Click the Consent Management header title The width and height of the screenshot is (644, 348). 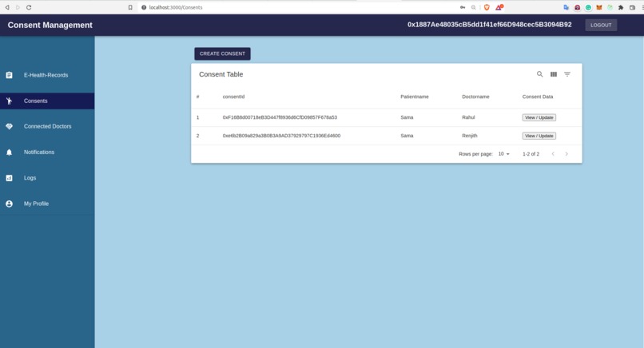[x=50, y=25]
